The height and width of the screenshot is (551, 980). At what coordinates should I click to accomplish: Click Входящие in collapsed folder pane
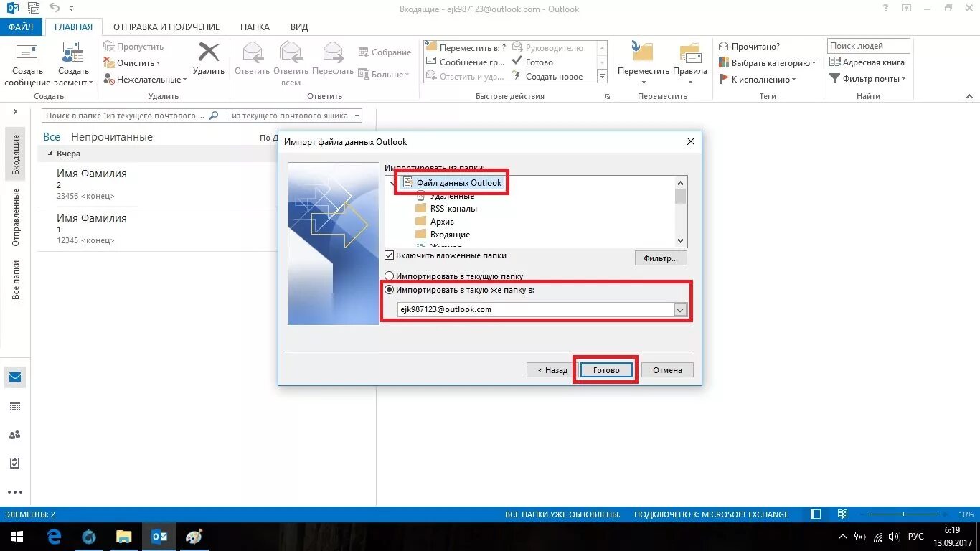pyautogui.click(x=15, y=154)
